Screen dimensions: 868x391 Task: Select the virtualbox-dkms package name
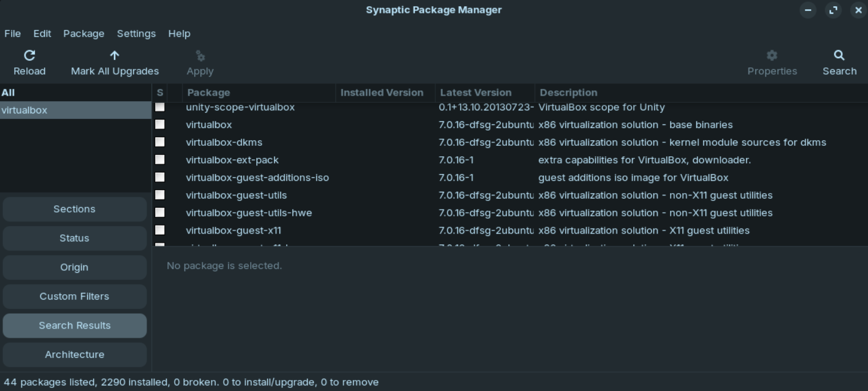(224, 142)
